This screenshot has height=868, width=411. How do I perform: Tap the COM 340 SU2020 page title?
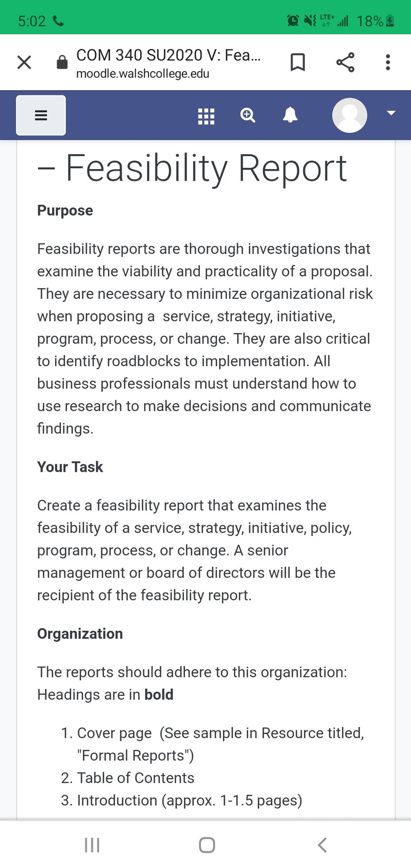pos(169,55)
